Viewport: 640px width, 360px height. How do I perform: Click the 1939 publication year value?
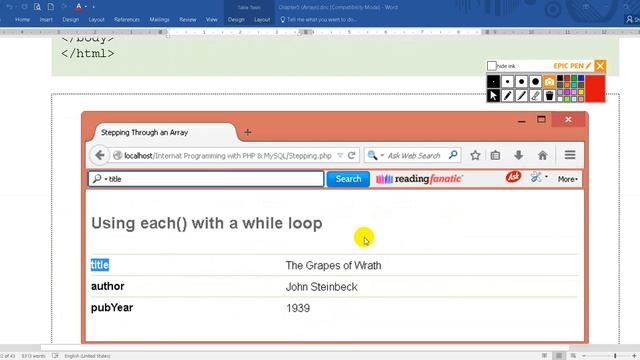click(x=298, y=308)
